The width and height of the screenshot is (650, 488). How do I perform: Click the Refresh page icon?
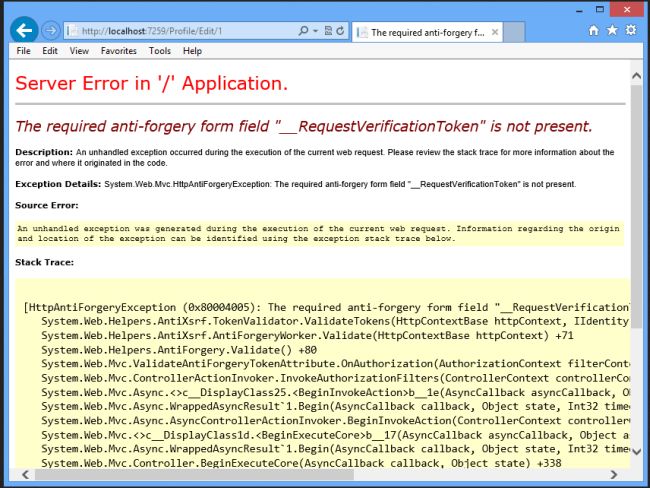340,31
